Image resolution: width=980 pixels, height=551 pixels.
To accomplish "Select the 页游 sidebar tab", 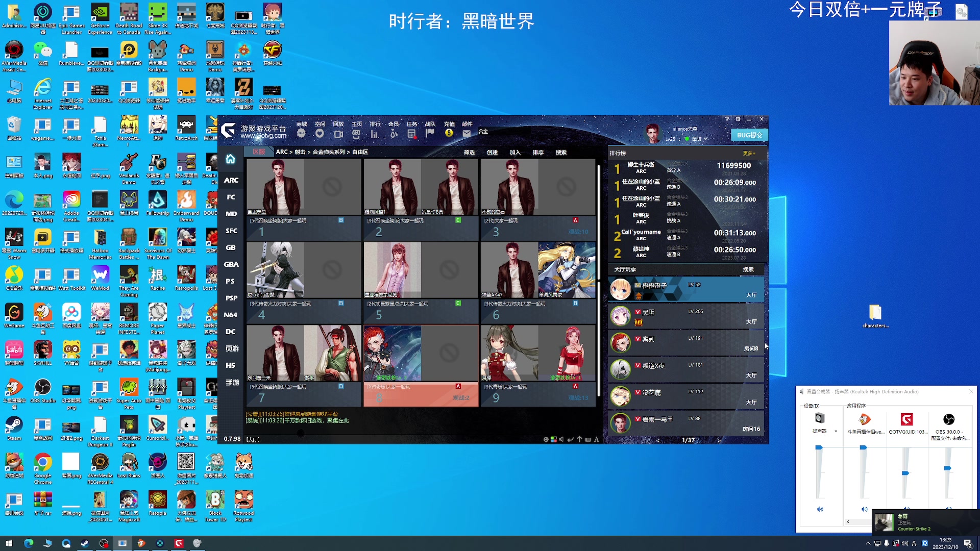I will coord(232,348).
